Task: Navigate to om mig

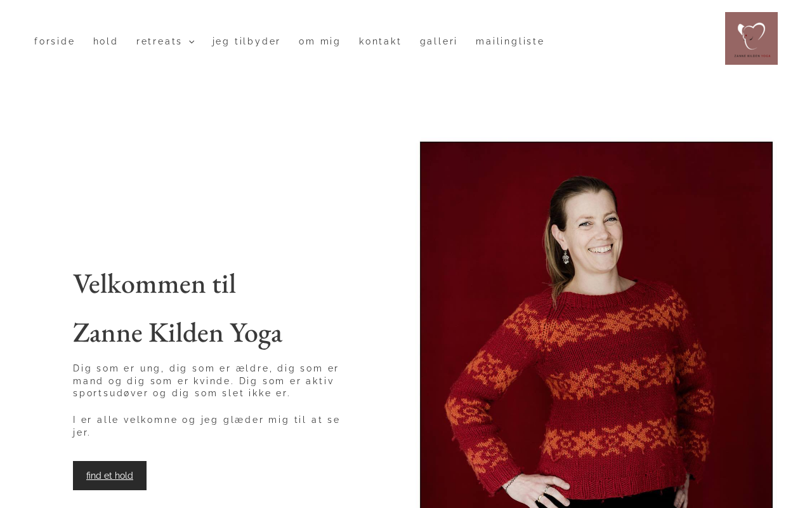Action: tap(320, 41)
